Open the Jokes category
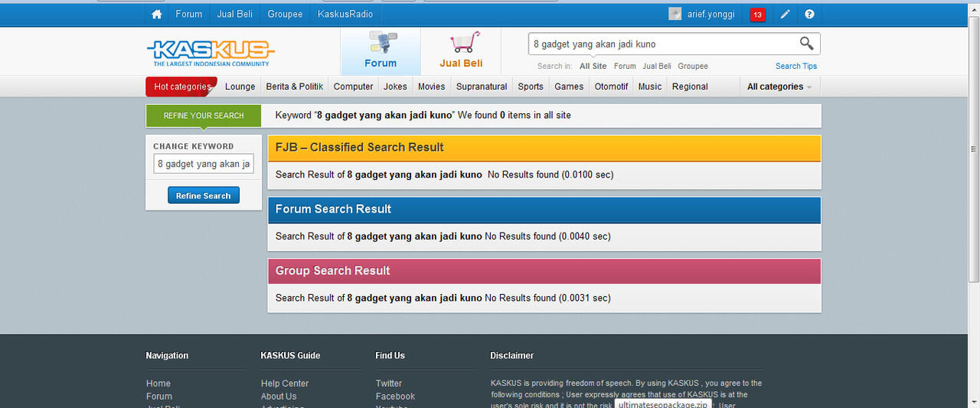This screenshot has width=980, height=408. (x=395, y=86)
